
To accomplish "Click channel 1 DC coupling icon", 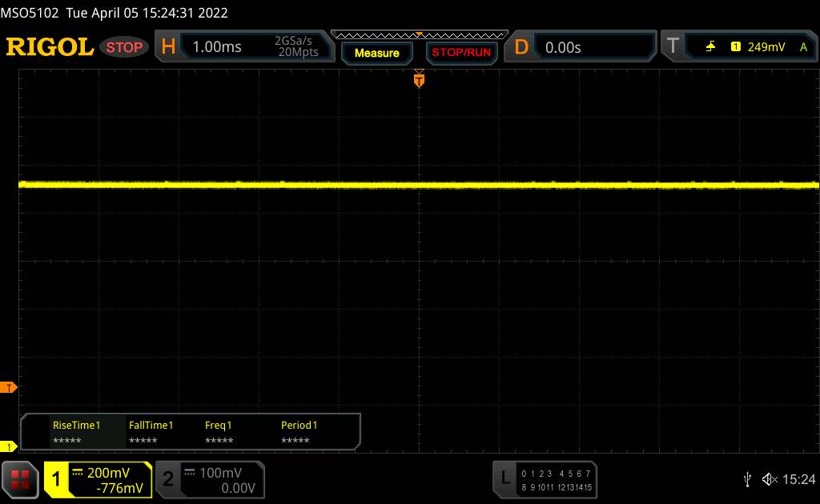I will [x=78, y=473].
